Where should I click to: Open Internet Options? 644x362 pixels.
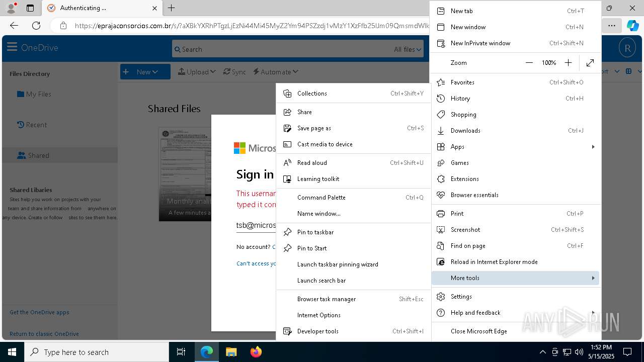coord(353,315)
